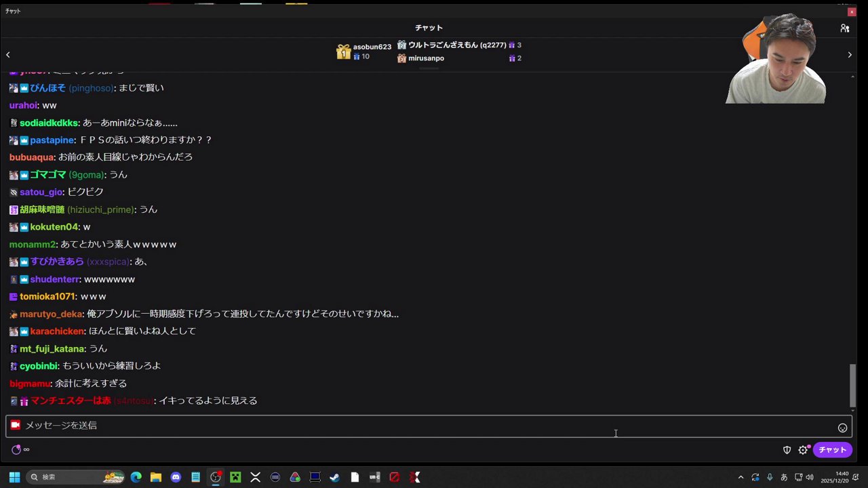Image resolution: width=868 pixels, height=488 pixels.
Task: Click the shield moderation icon near the send button
Action: 786,449
